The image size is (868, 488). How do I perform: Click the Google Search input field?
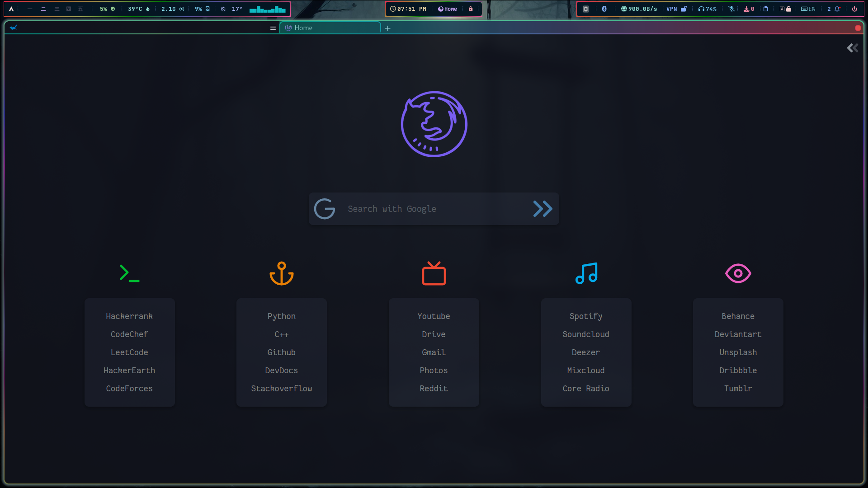coord(434,209)
